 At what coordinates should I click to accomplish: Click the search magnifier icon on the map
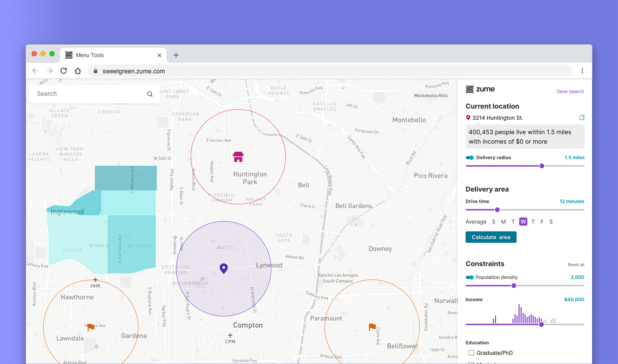click(150, 94)
